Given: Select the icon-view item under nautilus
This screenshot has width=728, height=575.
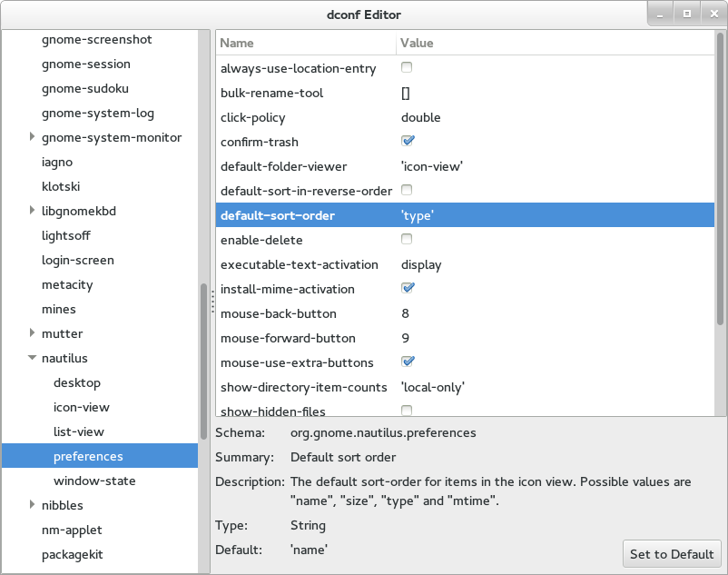Looking at the screenshot, I should click(82, 407).
